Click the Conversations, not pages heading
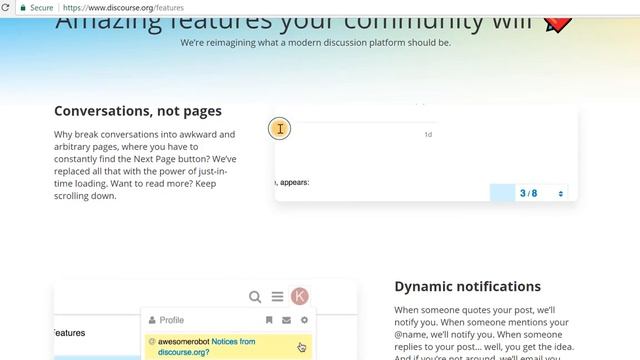Screen dimensions: 640x360 [x=138, y=111]
